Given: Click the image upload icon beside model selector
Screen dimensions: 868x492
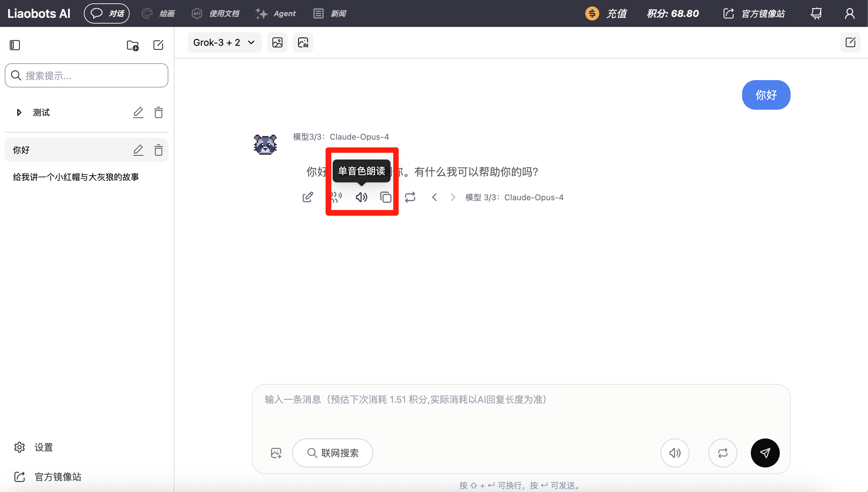Looking at the screenshot, I should tap(277, 43).
